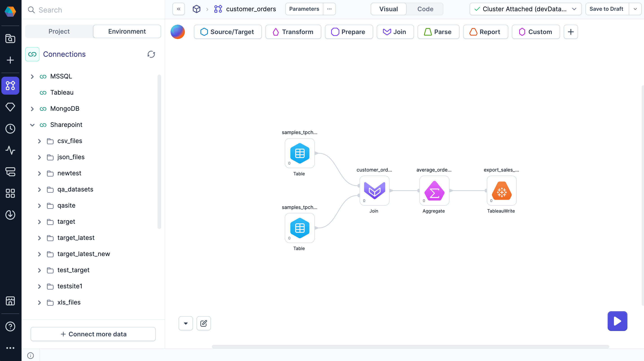Open the Parse gem menu

pos(438,32)
